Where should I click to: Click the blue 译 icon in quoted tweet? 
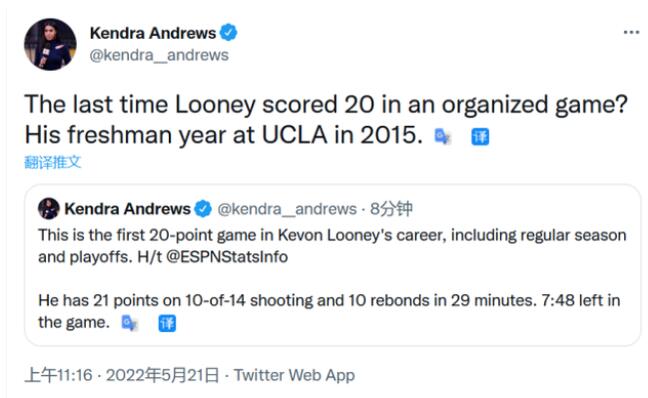(x=167, y=323)
